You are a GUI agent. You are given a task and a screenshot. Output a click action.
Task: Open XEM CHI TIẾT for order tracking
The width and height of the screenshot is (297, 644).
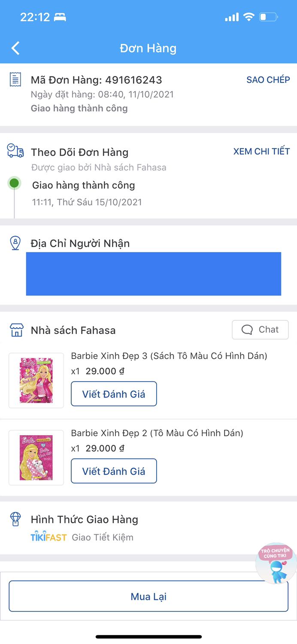[x=262, y=151]
